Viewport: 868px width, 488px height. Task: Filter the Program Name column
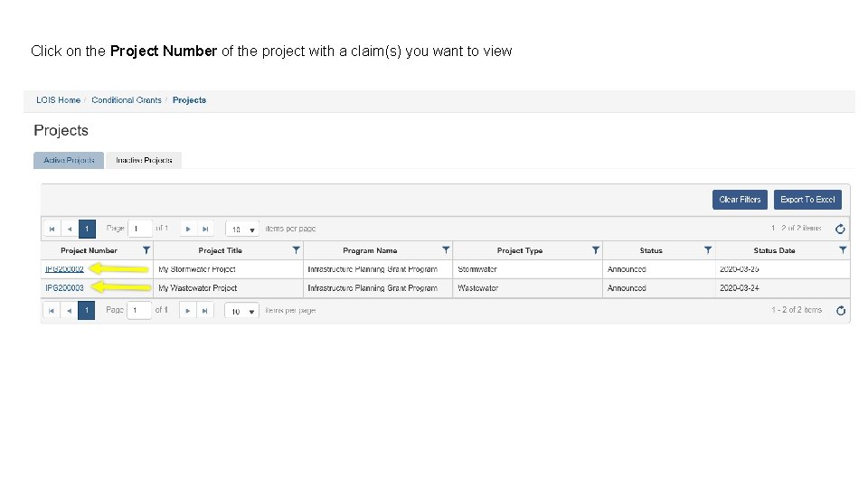pos(446,250)
